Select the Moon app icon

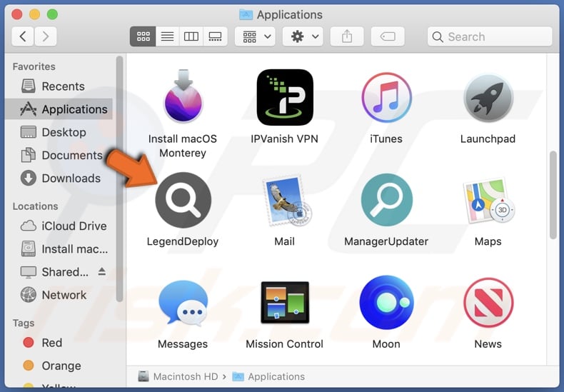click(x=387, y=303)
